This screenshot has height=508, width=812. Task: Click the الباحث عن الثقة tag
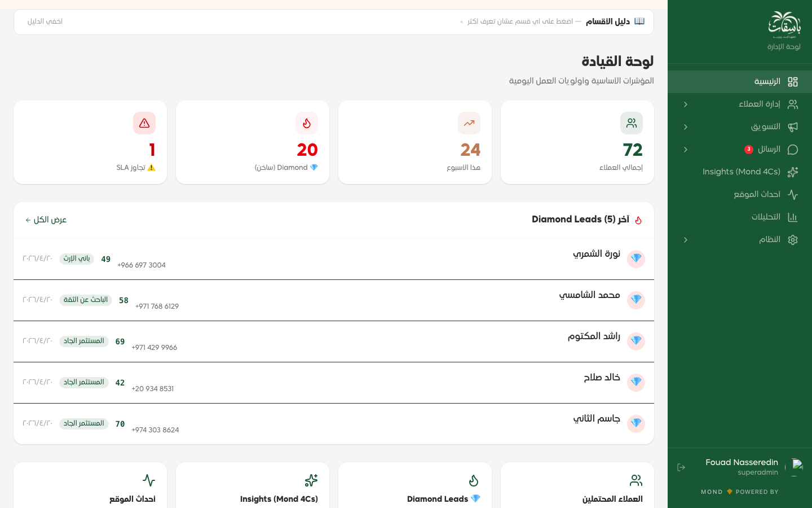point(86,300)
